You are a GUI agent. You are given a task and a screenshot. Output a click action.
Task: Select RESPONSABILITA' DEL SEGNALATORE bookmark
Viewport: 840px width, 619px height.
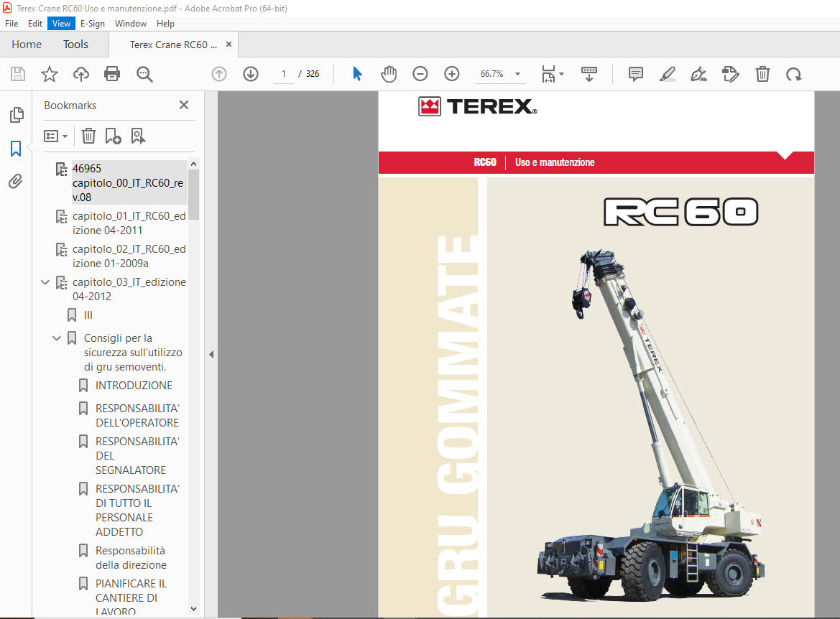pyautogui.click(x=138, y=456)
